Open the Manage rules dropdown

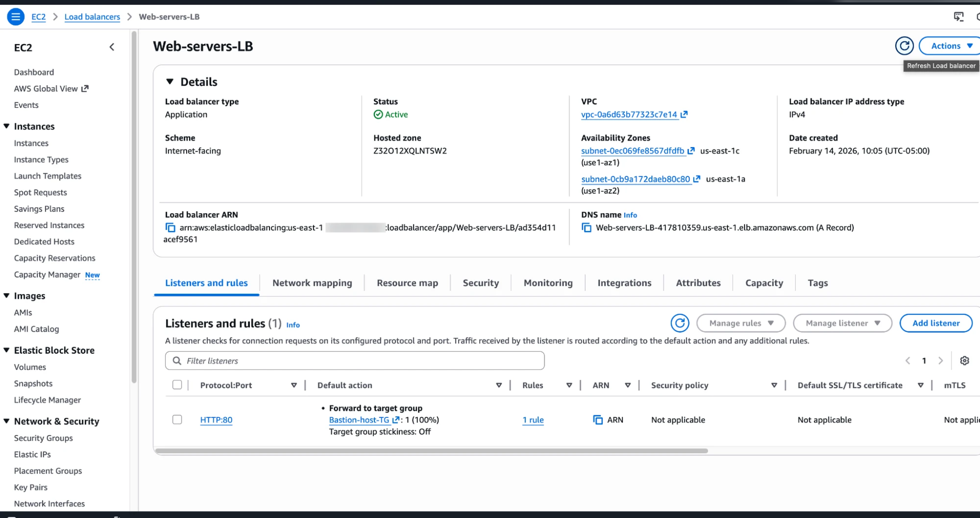[741, 323]
